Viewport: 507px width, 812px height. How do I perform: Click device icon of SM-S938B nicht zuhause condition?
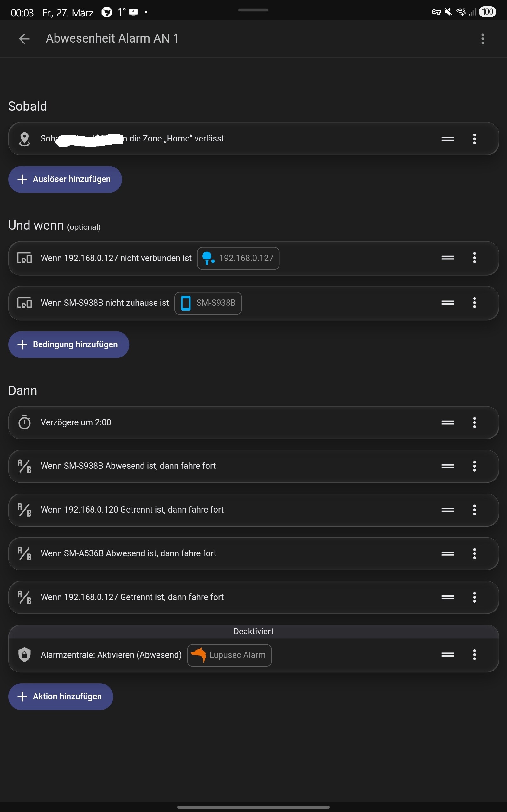[24, 303]
